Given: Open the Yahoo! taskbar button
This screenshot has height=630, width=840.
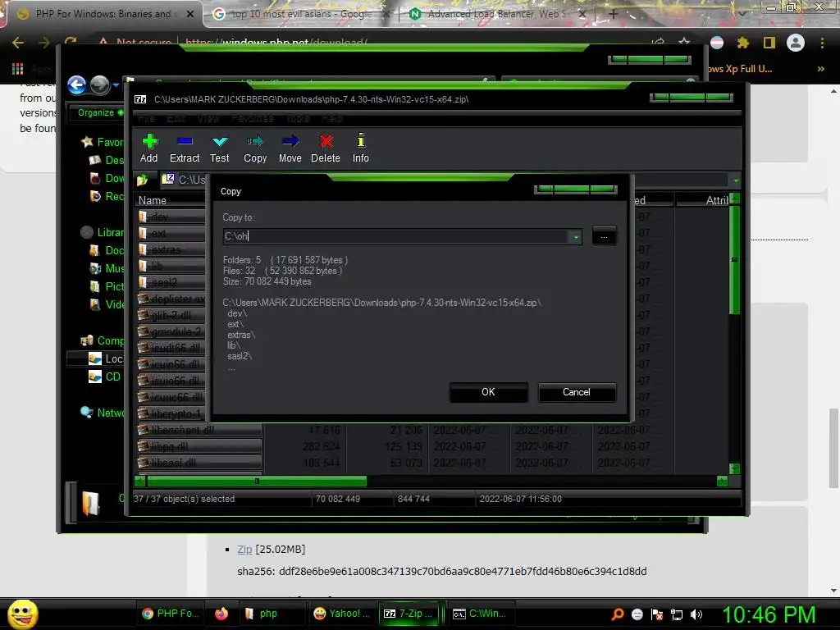Looking at the screenshot, I should tap(341, 614).
